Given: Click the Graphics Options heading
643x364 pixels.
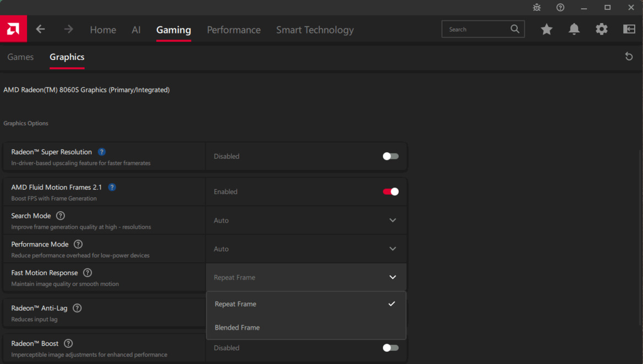Looking at the screenshot, I should (x=26, y=123).
